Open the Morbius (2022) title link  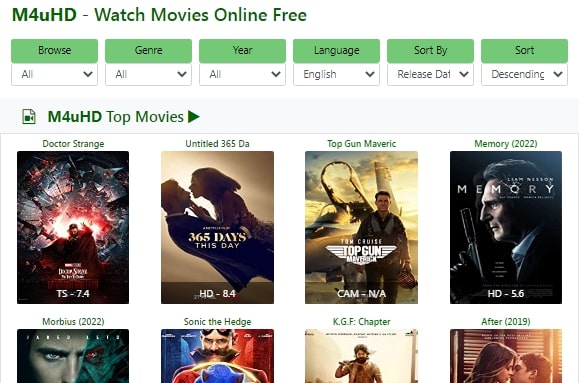pyautogui.click(x=73, y=322)
